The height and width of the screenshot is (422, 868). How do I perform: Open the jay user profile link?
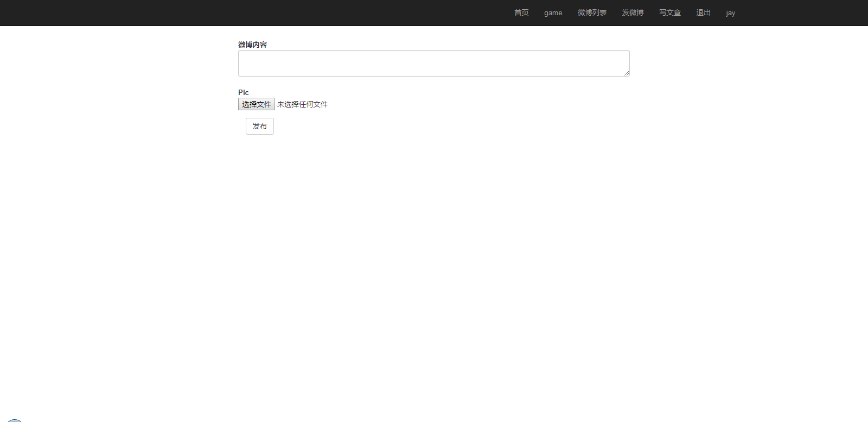click(731, 12)
